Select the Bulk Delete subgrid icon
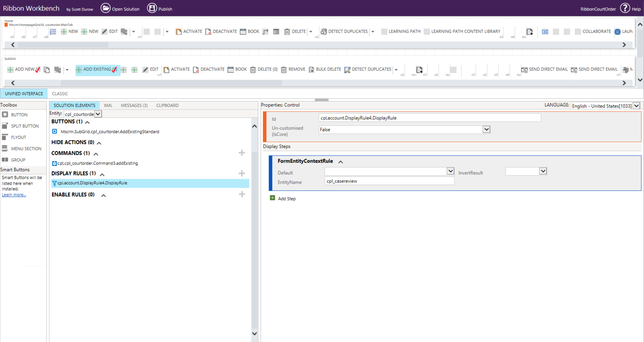 [311, 70]
